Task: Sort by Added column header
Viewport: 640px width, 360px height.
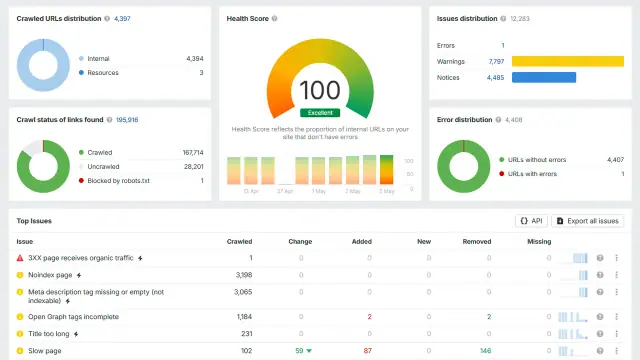Action: point(362,242)
